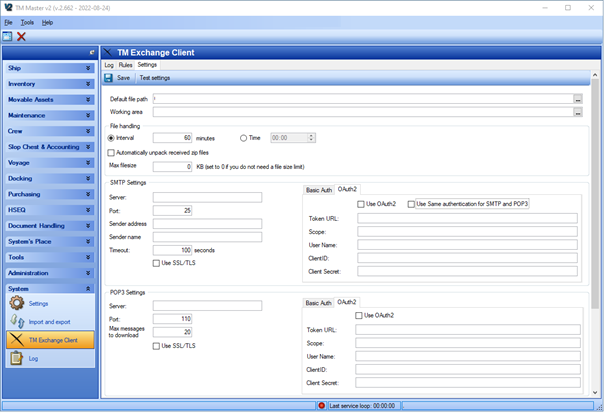Expand the Tools sidebar section
The image size is (605, 413).
50,257
